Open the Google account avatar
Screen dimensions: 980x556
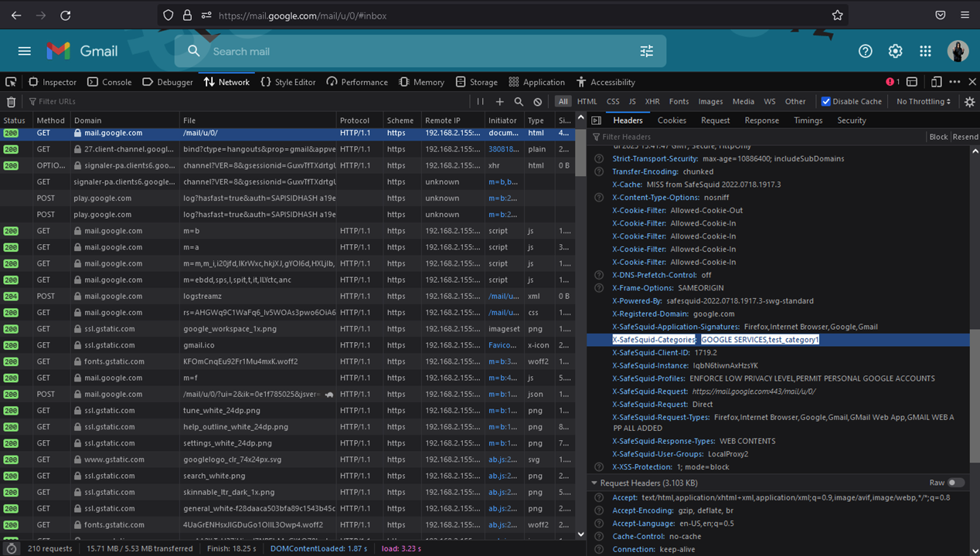point(958,51)
